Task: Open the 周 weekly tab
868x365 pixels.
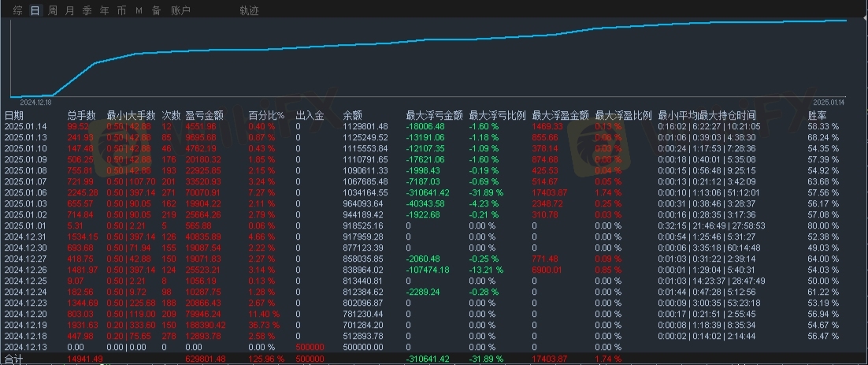Action: click(x=53, y=10)
